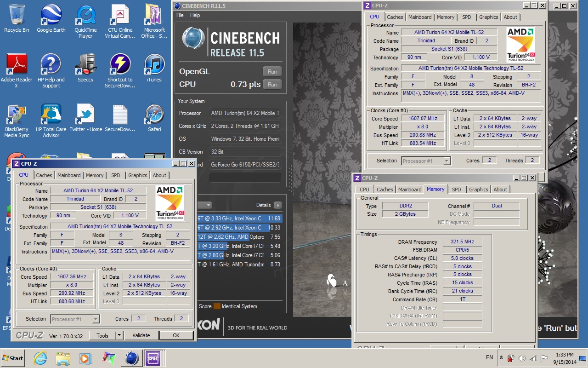Screen dimensions: 588x368
Task: Open the Shortcut to SecureDownload icon
Action: tap(120, 71)
